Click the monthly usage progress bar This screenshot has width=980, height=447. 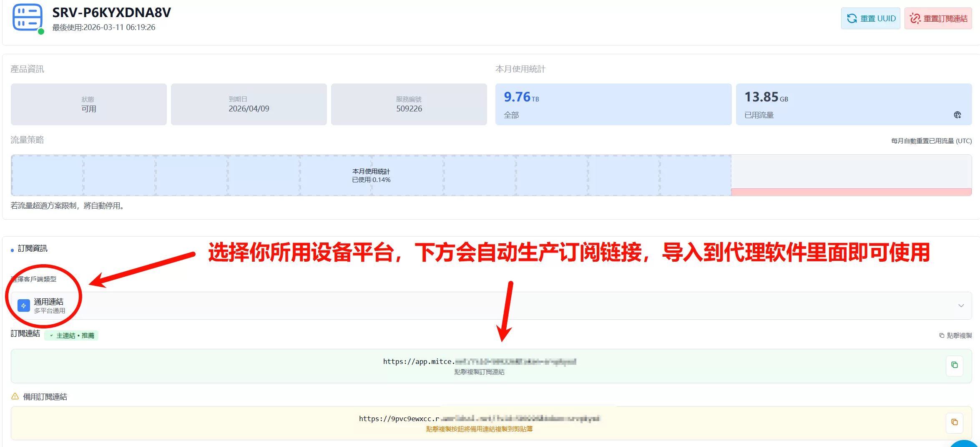pos(371,175)
